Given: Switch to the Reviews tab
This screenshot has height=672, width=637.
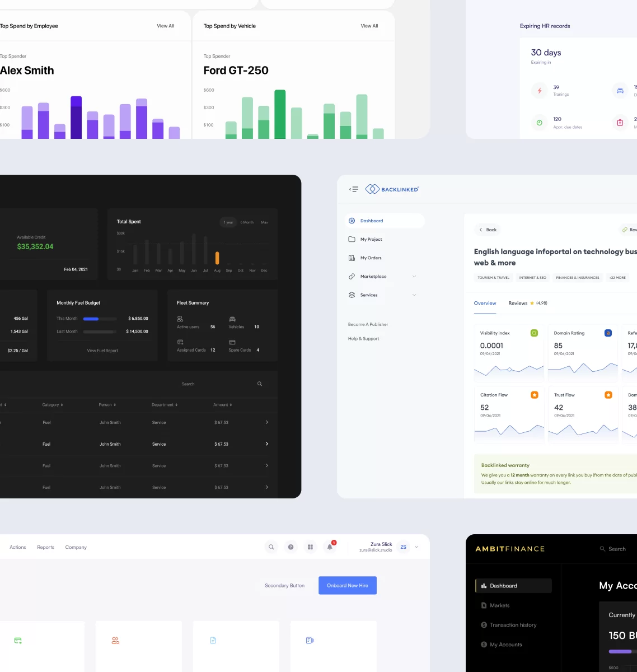Looking at the screenshot, I should point(518,303).
